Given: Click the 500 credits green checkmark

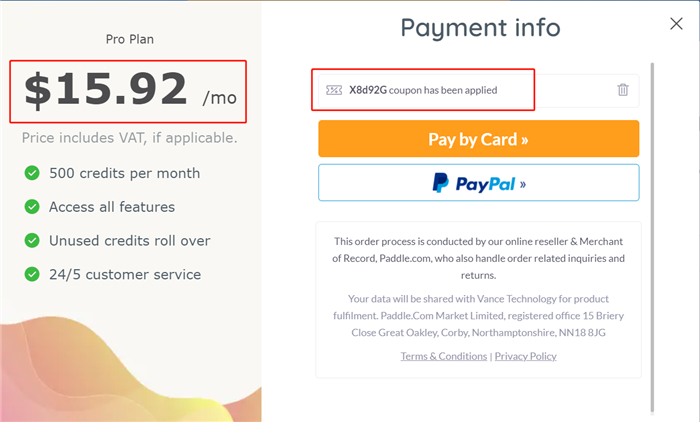Looking at the screenshot, I should pos(32,173).
